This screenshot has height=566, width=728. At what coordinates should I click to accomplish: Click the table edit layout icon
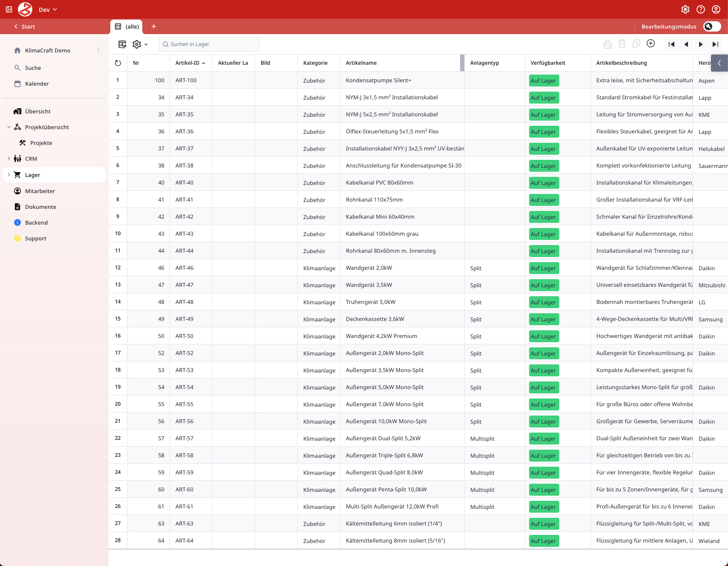pyautogui.click(x=122, y=44)
